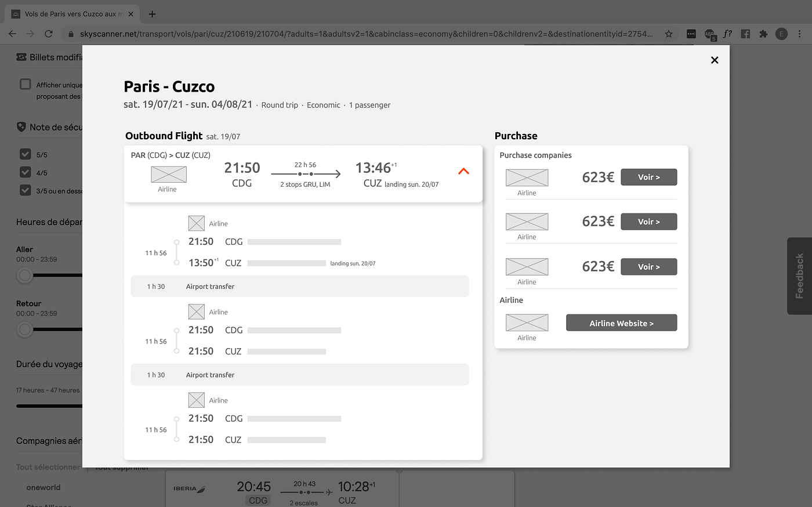Viewport: 812px width, 507px height.
Task: Click the 22 h 56 duration label
Action: (305, 165)
